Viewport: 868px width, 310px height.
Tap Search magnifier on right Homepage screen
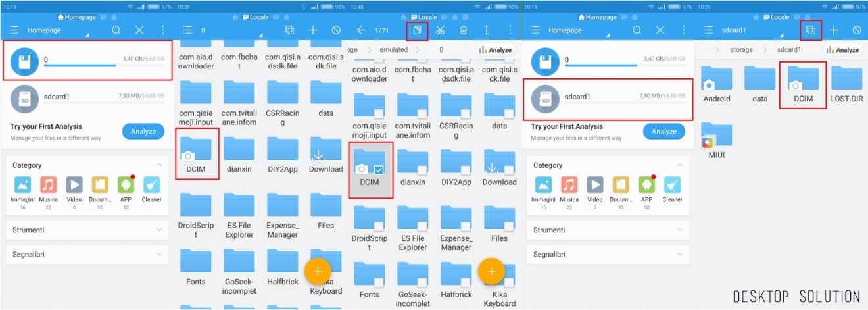[x=637, y=30]
